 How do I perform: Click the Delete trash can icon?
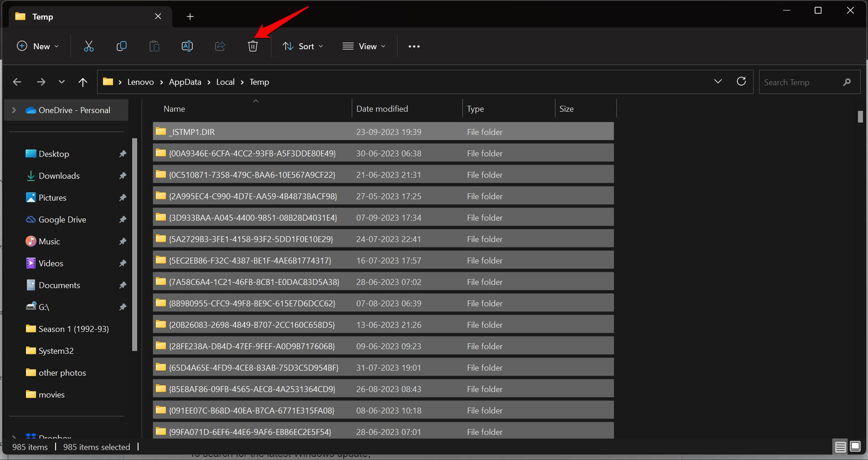253,46
